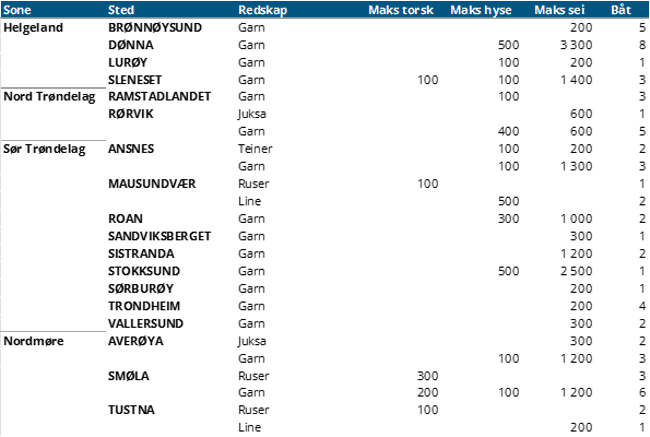Select the SISTRANDA place cell
650x437 pixels.
pyautogui.click(x=141, y=253)
